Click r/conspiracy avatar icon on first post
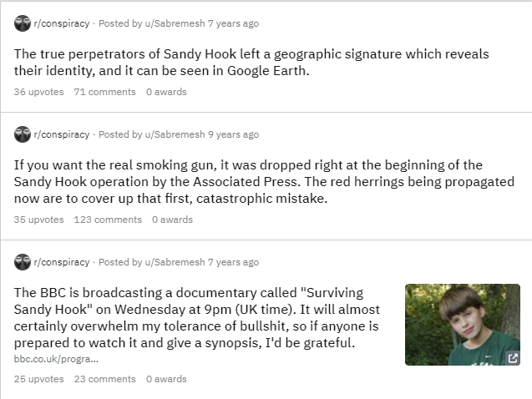 tap(23, 23)
